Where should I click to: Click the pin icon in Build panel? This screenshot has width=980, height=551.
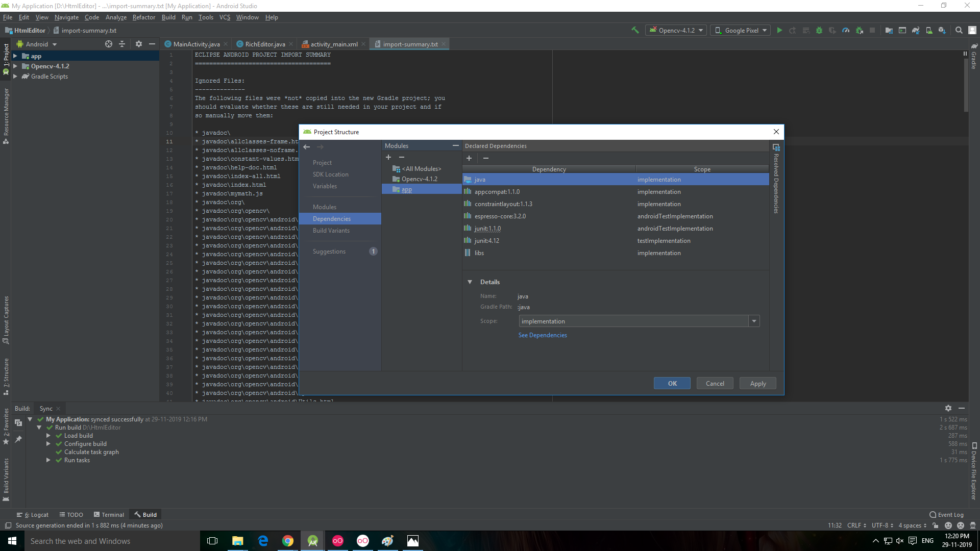(18, 439)
